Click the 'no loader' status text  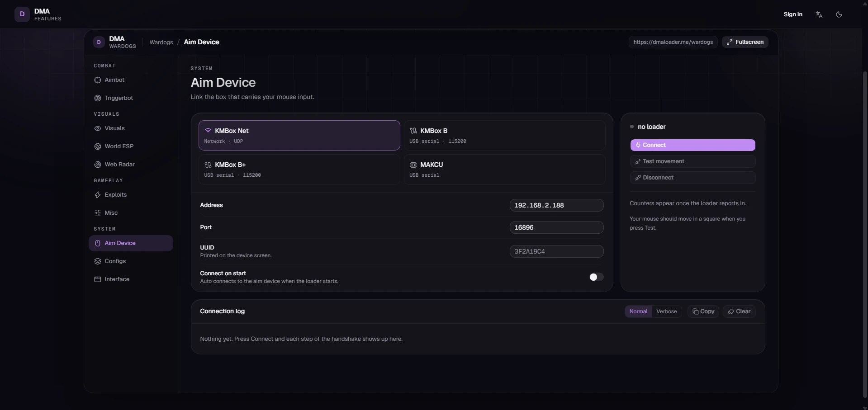tap(651, 127)
